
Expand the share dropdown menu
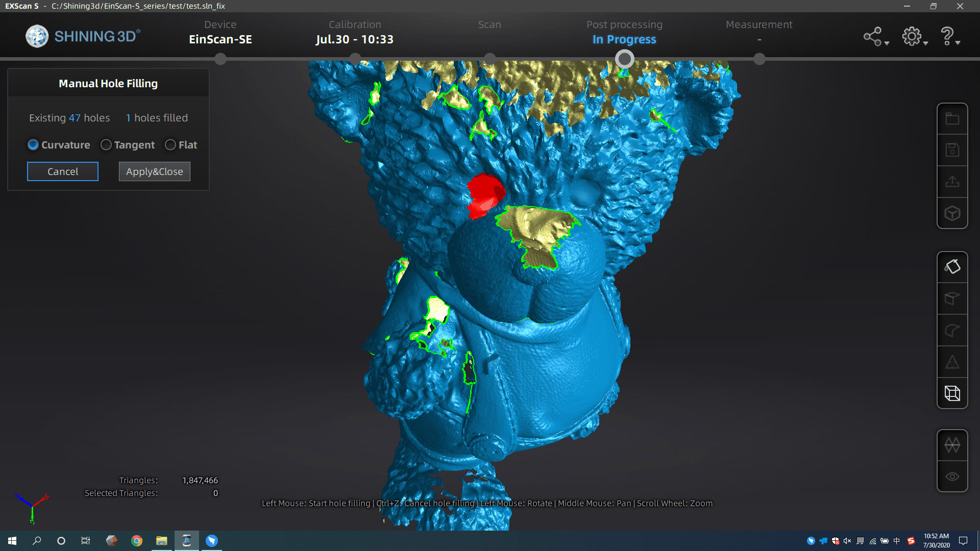point(876,37)
